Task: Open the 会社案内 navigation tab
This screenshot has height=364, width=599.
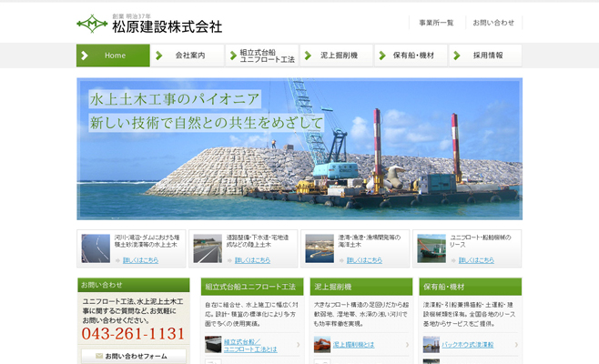Action: point(188,56)
